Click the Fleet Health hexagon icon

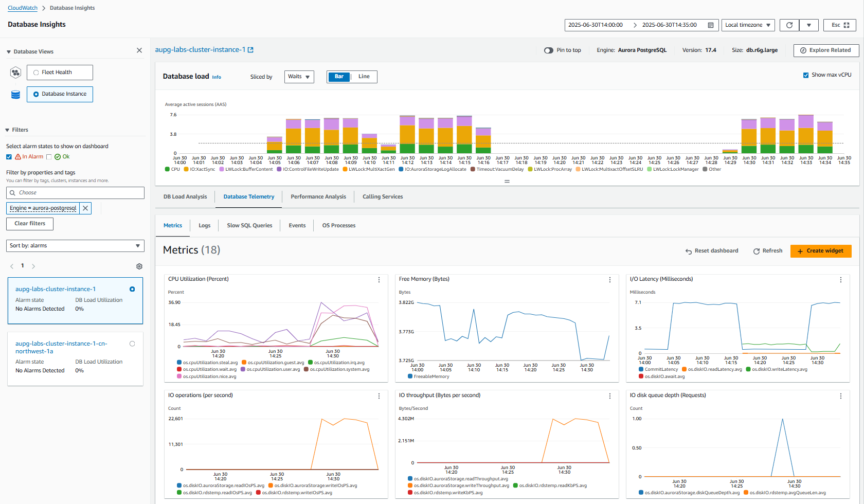[15, 73]
